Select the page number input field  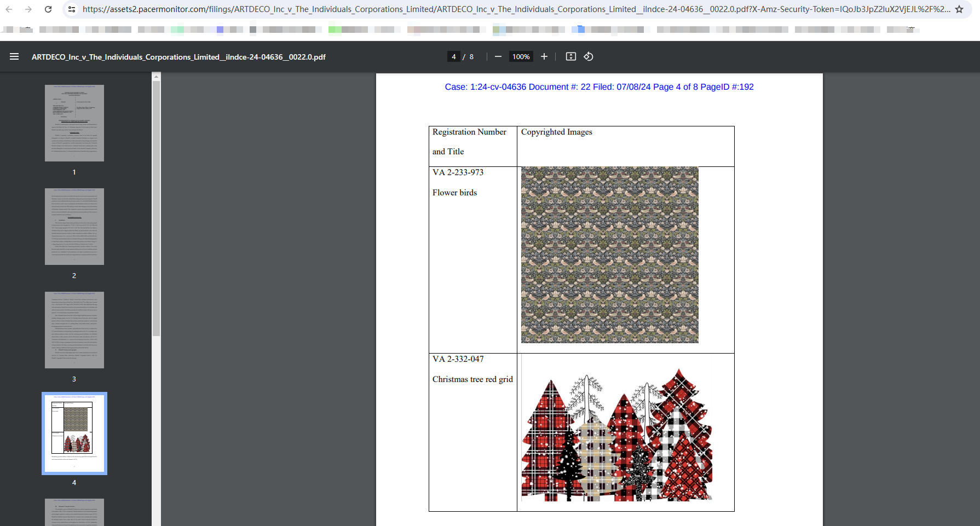pos(453,56)
